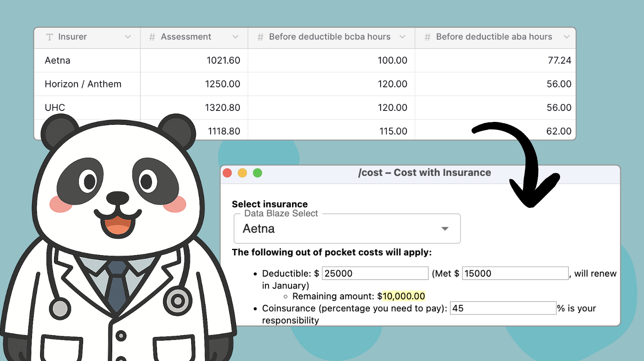This screenshot has width=644, height=361.
Task: Click the /cost – Cost with Insurance title
Action: pyautogui.click(x=425, y=172)
